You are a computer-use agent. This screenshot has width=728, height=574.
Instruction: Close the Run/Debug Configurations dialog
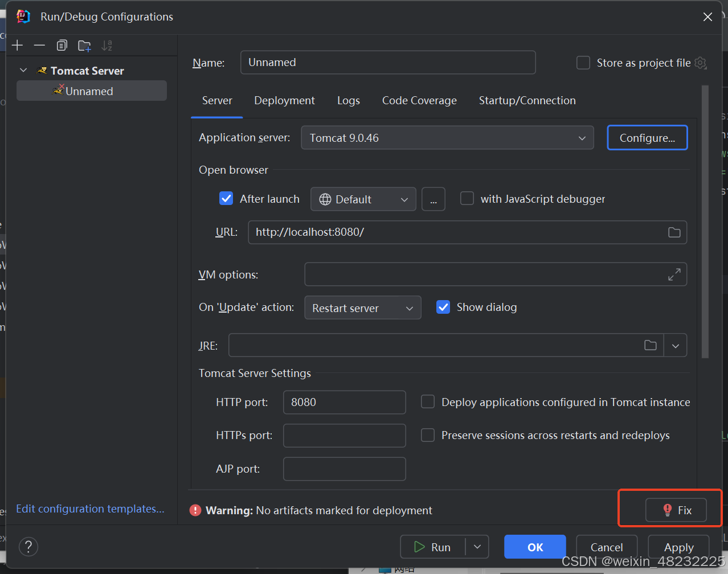pyautogui.click(x=707, y=17)
